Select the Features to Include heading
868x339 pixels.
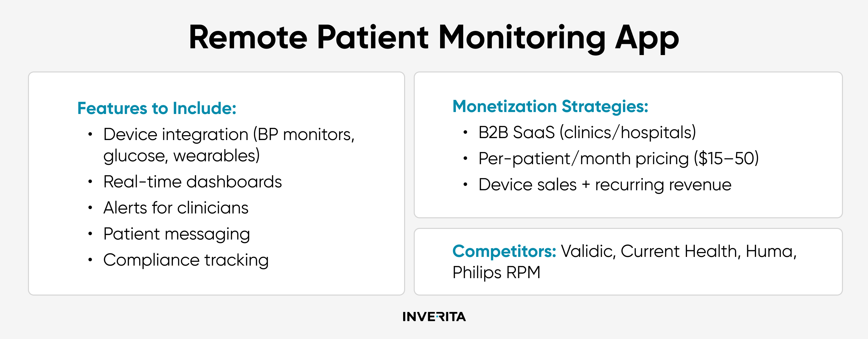(157, 108)
